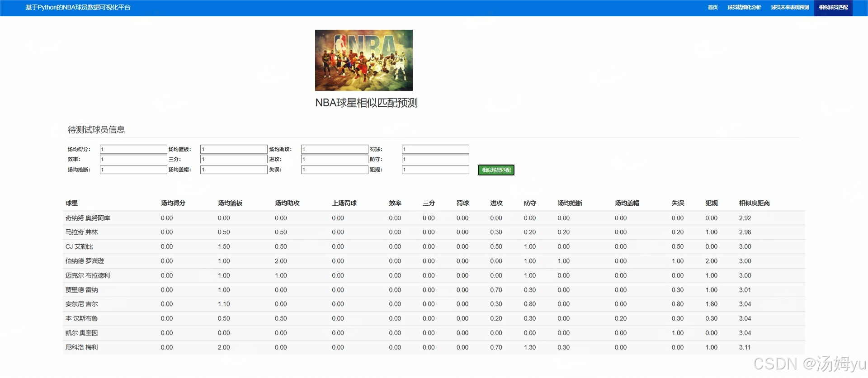This screenshot has height=378, width=868.
Task: Focus the 效率 input field
Action: (133, 159)
